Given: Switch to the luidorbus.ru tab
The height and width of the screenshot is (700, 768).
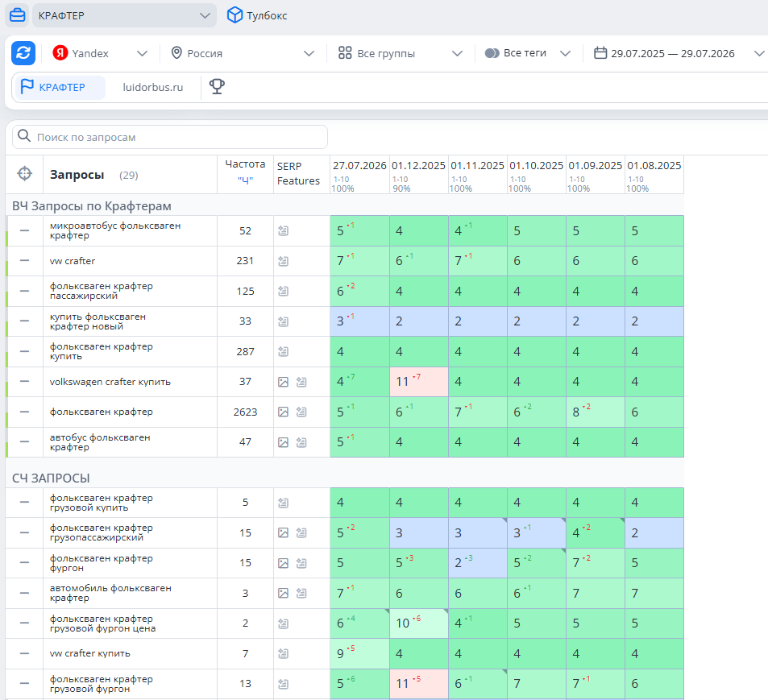Looking at the screenshot, I should click(153, 87).
